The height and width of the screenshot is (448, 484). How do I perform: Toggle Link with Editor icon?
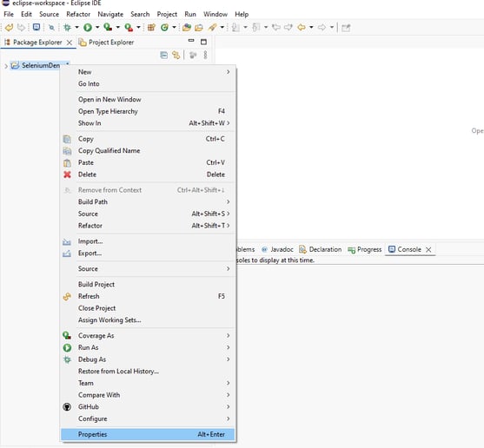pyautogui.click(x=176, y=56)
